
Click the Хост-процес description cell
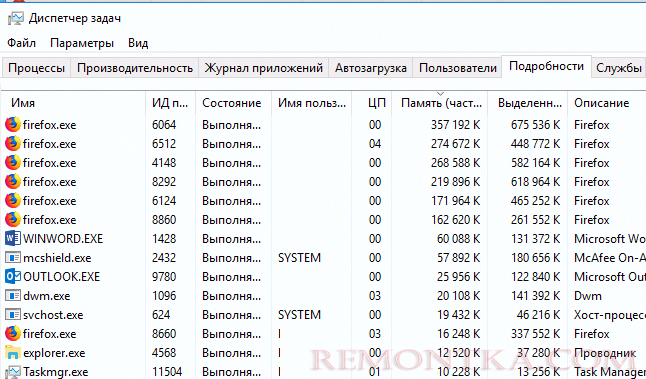click(x=610, y=315)
